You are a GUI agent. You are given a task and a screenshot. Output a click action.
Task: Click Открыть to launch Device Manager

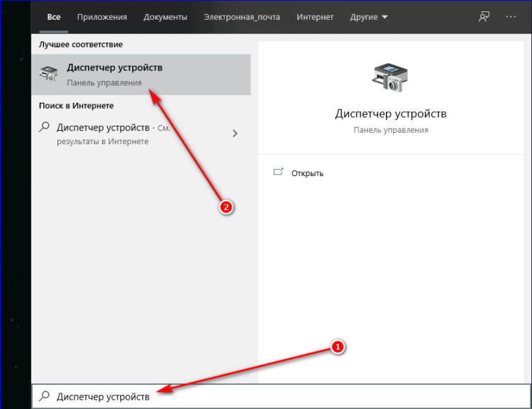(308, 173)
